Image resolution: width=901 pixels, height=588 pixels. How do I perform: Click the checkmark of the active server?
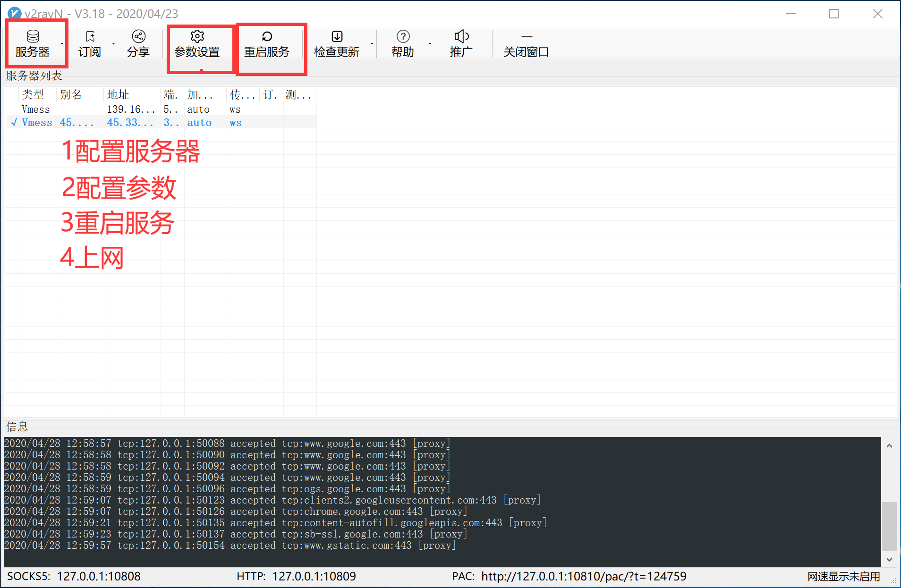(x=14, y=123)
